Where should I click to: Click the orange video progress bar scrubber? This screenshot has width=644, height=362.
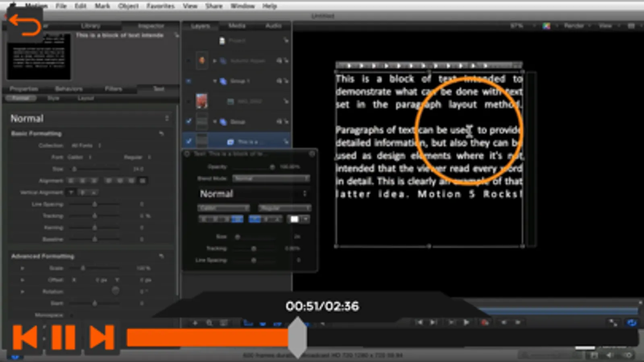pos(298,337)
